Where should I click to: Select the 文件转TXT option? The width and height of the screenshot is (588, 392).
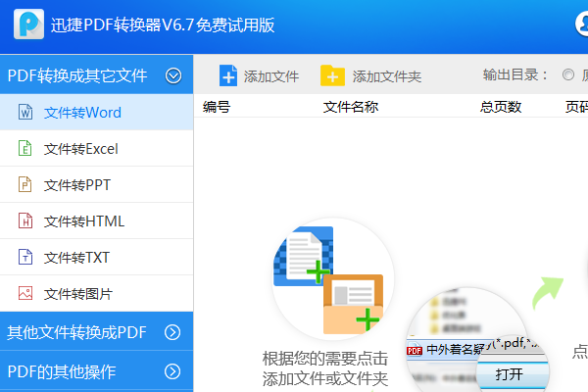(96, 258)
